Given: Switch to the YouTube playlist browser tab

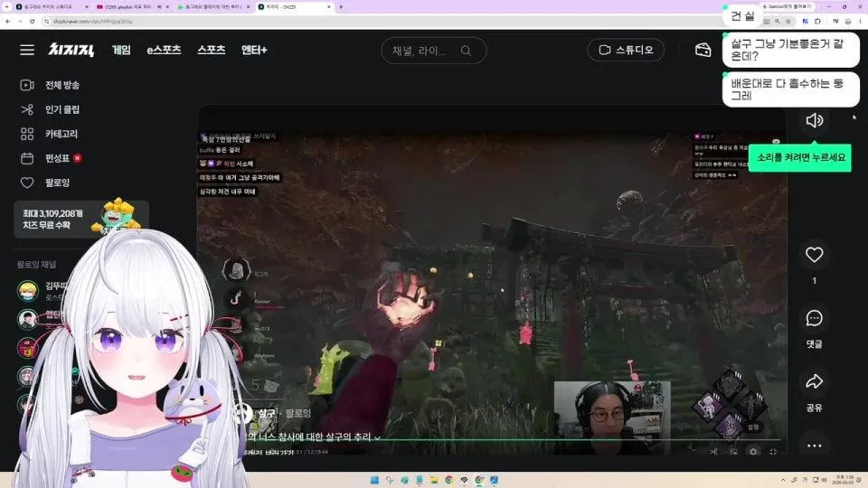Looking at the screenshot, I should [x=132, y=6].
